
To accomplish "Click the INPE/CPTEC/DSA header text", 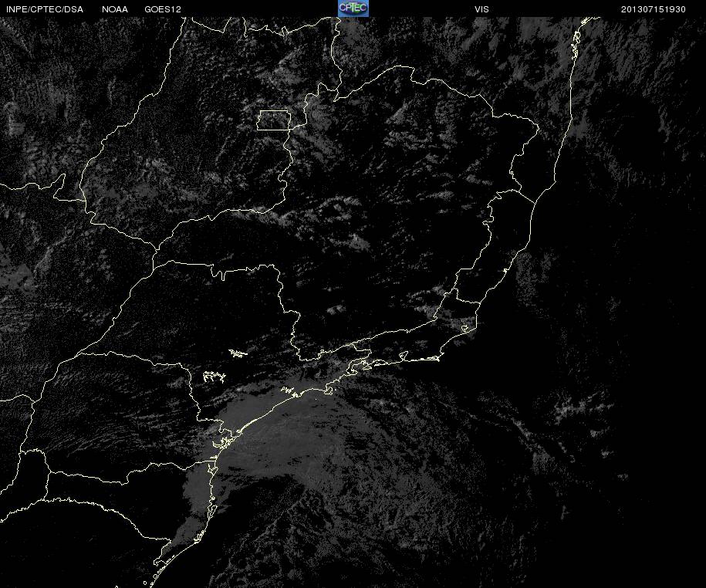I will pyautogui.click(x=45, y=9).
